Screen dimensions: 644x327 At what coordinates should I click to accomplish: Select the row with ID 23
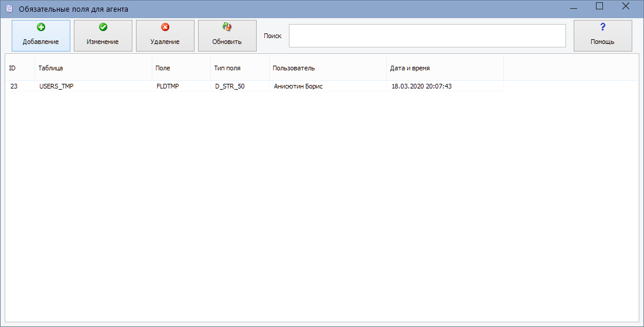point(14,86)
